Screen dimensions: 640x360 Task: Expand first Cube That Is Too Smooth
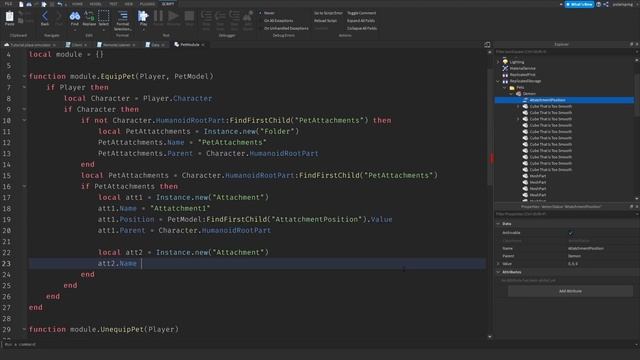click(518, 107)
